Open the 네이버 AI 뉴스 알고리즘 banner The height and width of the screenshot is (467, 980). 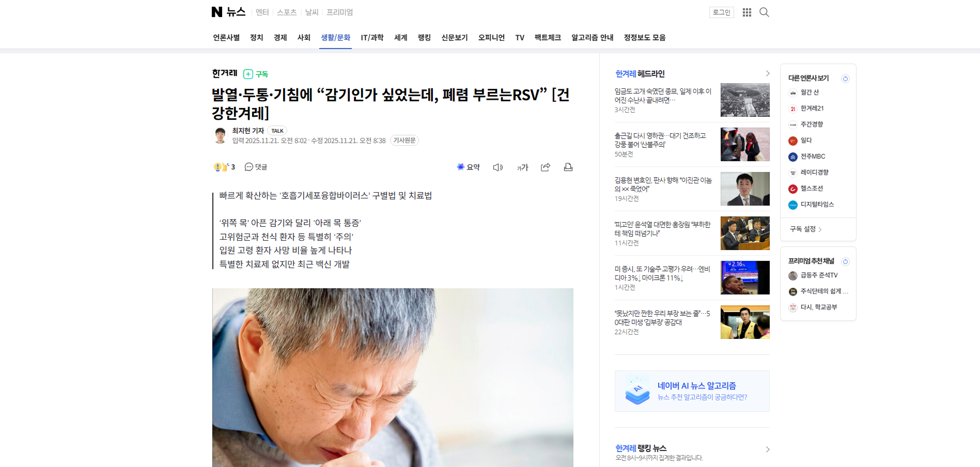[692, 391]
